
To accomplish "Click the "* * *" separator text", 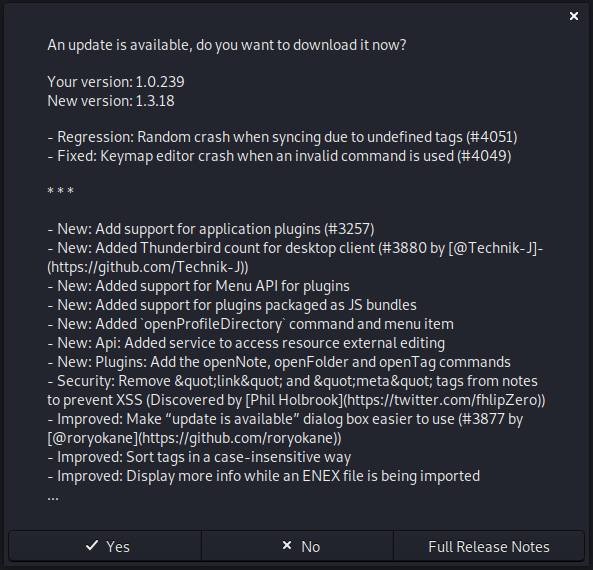I will coord(61,191).
